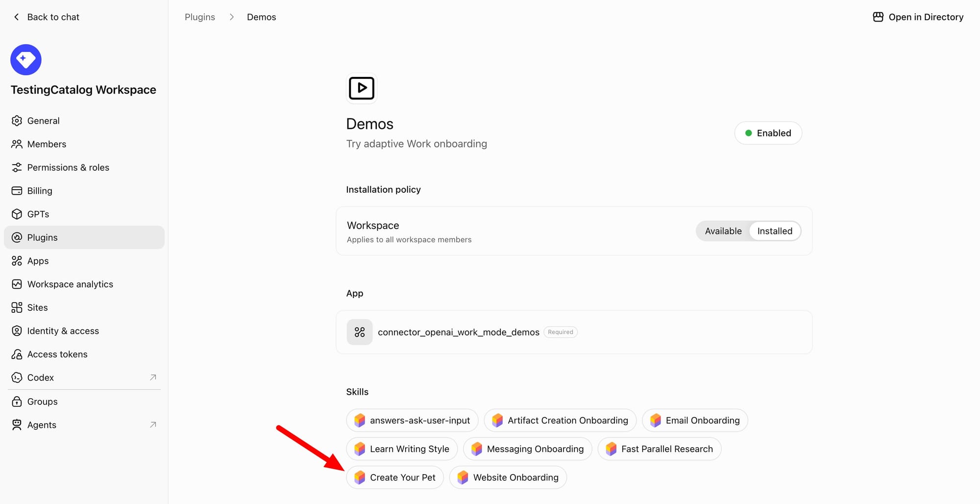Image resolution: width=980 pixels, height=504 pixels.
Task: Open the General settings page
Action: pyautogui.click(x=84, y=121)
